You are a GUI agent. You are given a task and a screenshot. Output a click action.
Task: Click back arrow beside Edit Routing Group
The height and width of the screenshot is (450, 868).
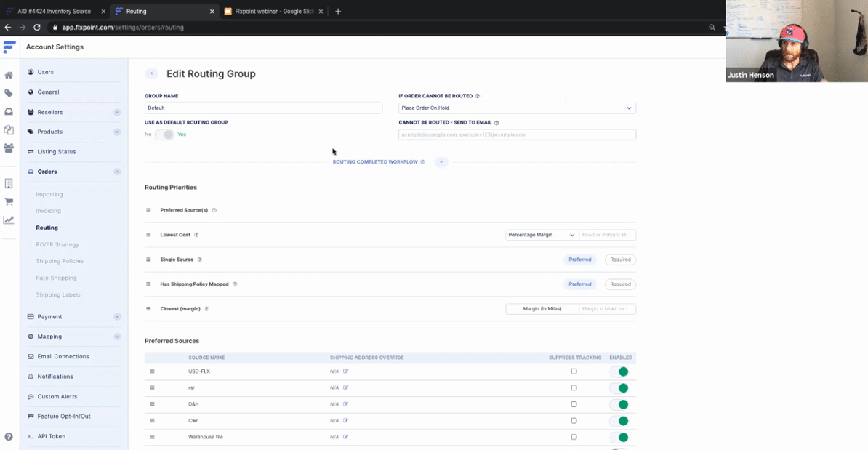[x=152, y=73]
